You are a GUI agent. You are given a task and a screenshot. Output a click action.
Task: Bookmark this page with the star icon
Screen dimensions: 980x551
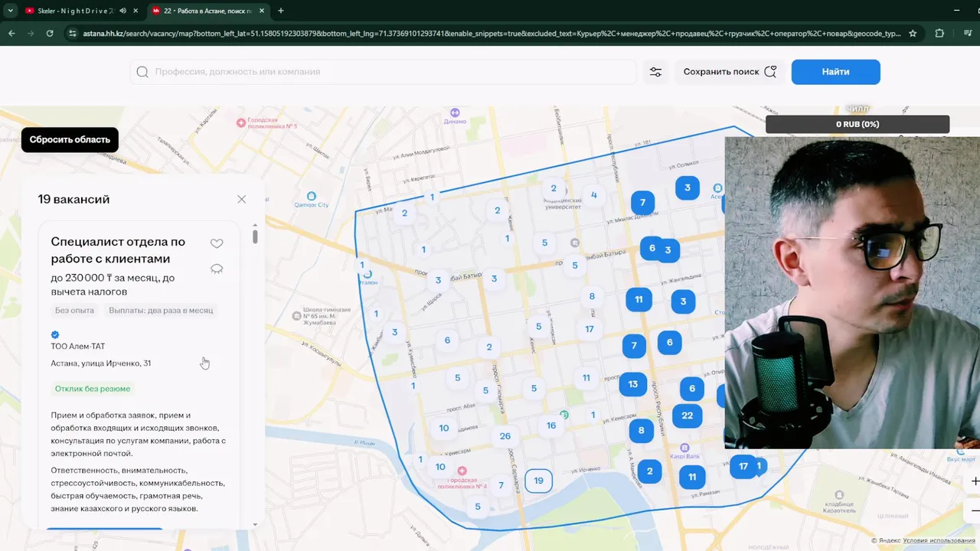coord(913,34)
